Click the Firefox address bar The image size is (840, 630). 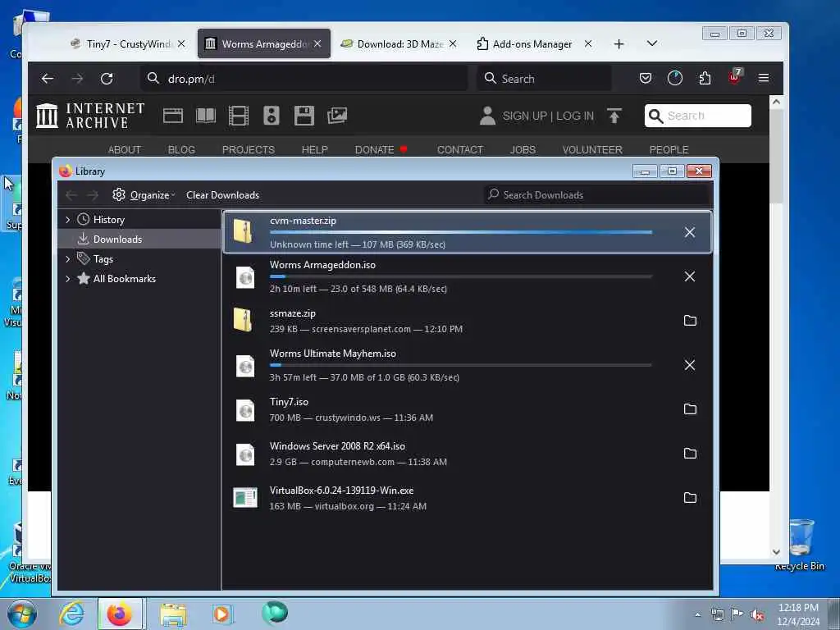304,79
